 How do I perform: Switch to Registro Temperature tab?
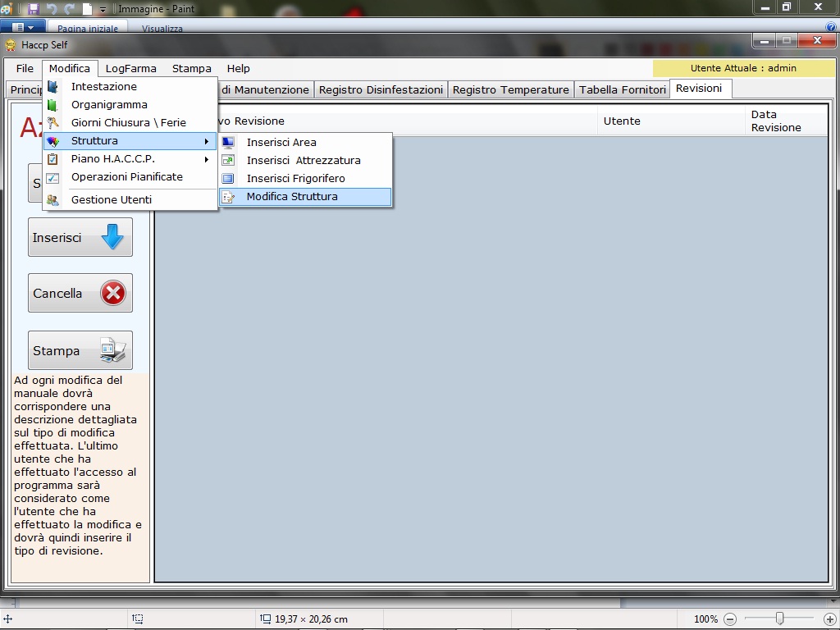pos(510,90)
